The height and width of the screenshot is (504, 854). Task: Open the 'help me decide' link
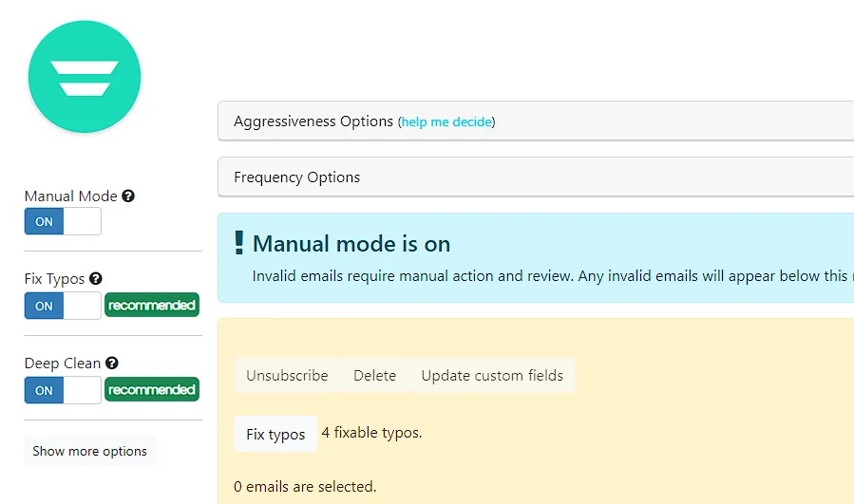[x=446, y=121]
